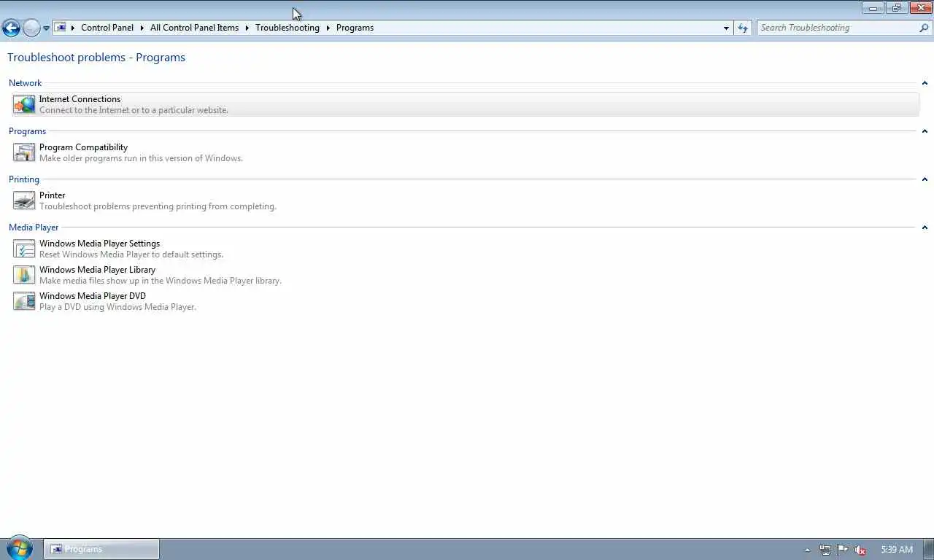934x560 pixels.
Task: Click the 'Troubleshoot problems - Programs' heading
Action: coord(96,58)
